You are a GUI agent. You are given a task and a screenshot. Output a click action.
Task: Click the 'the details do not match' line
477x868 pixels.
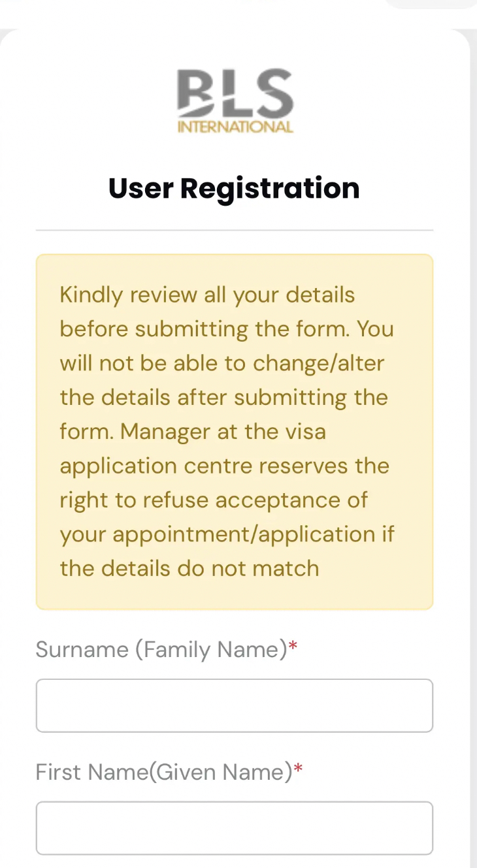point(189,568)
